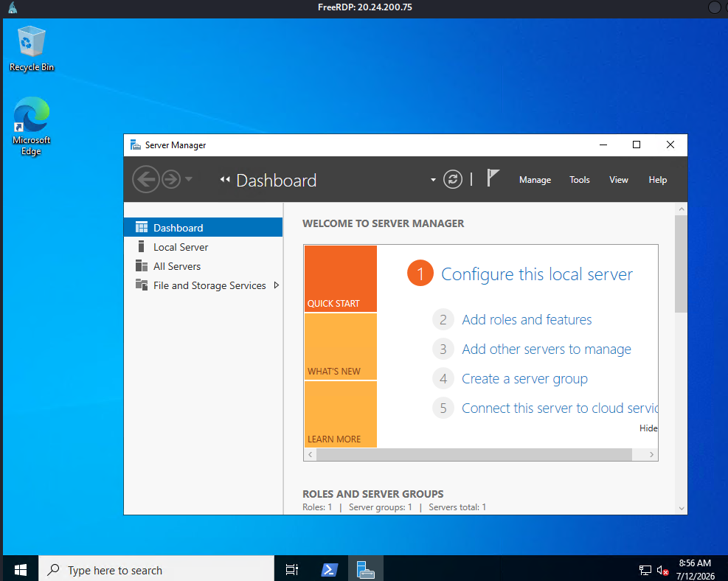Click the ROLES AND SERVER GROUPS heading
Image resolution: width=728 pixels, height=581 pixels.
point(372,494)
